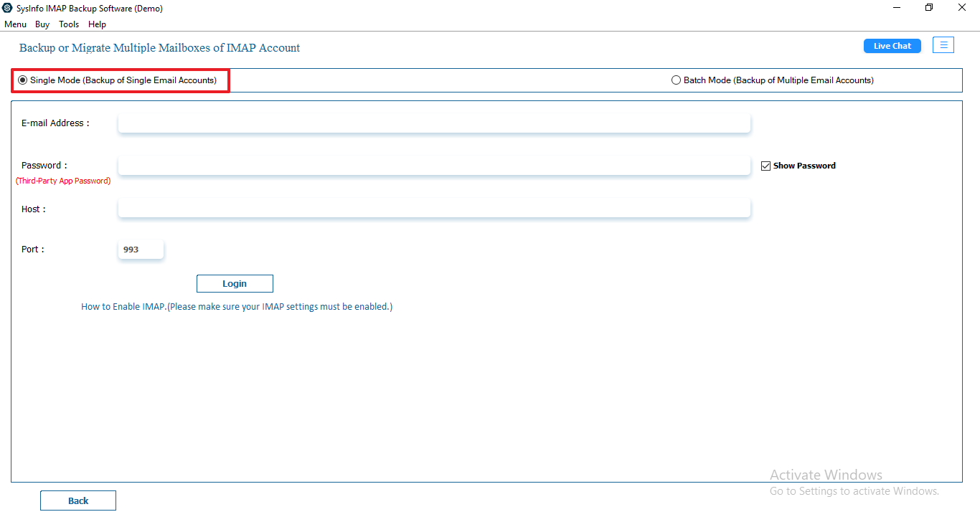Focus the E-mail Address field

(434, 123)
